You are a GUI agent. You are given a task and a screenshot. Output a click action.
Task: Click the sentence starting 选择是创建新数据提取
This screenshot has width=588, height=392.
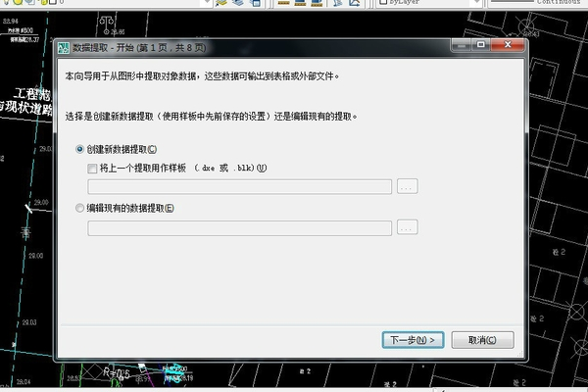(x=211, y=117)
